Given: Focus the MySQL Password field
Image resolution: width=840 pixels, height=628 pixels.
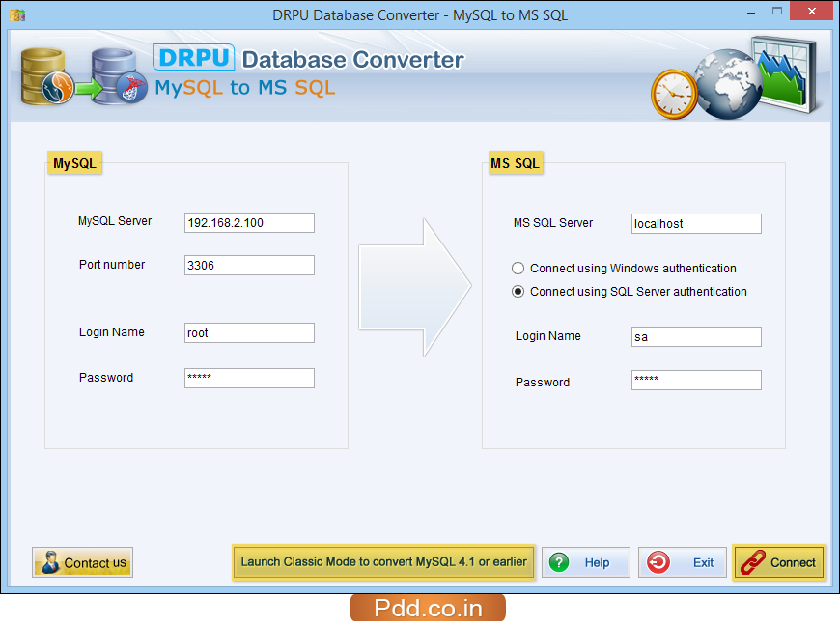Looking at the screenshot, I should pos(250,378).
